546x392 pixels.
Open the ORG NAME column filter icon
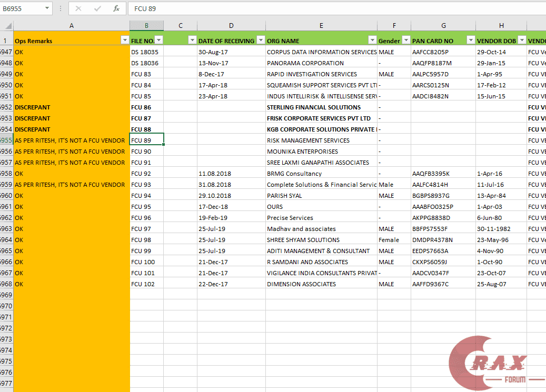[372, 40]
